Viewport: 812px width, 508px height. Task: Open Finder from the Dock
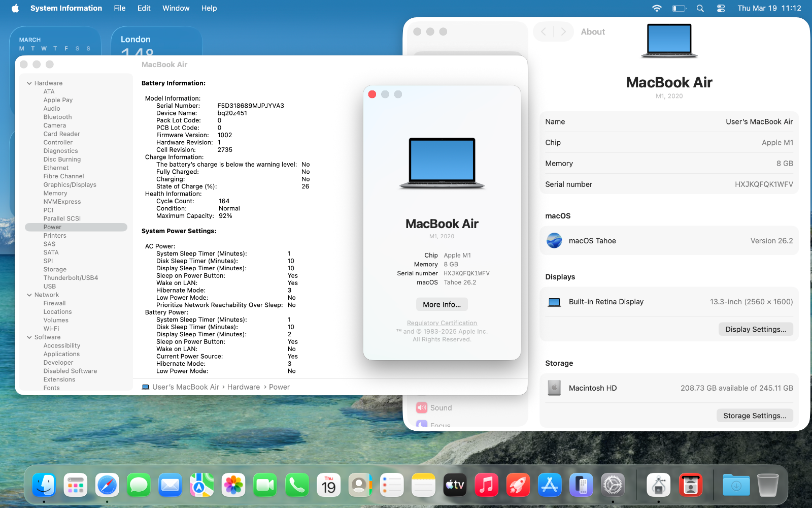(x=44, y=485)
